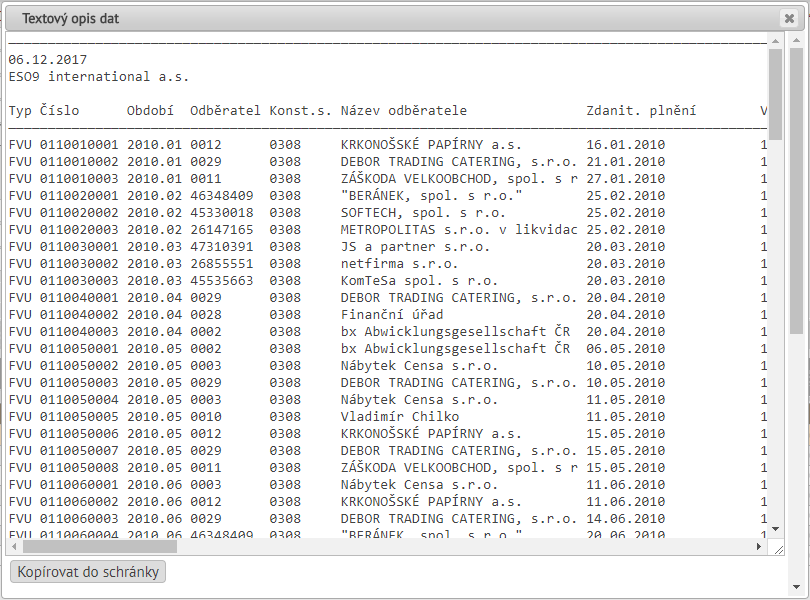Screen dimensions: 810x600
Task: Click KomTeSa spol. s r.o. name
Action: click(419, 281)
